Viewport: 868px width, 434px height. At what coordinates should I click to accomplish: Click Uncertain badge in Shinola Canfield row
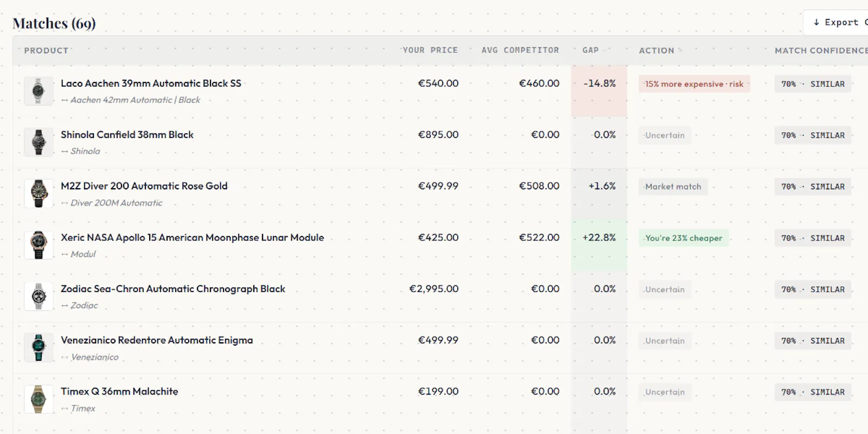tap(665, 135)
